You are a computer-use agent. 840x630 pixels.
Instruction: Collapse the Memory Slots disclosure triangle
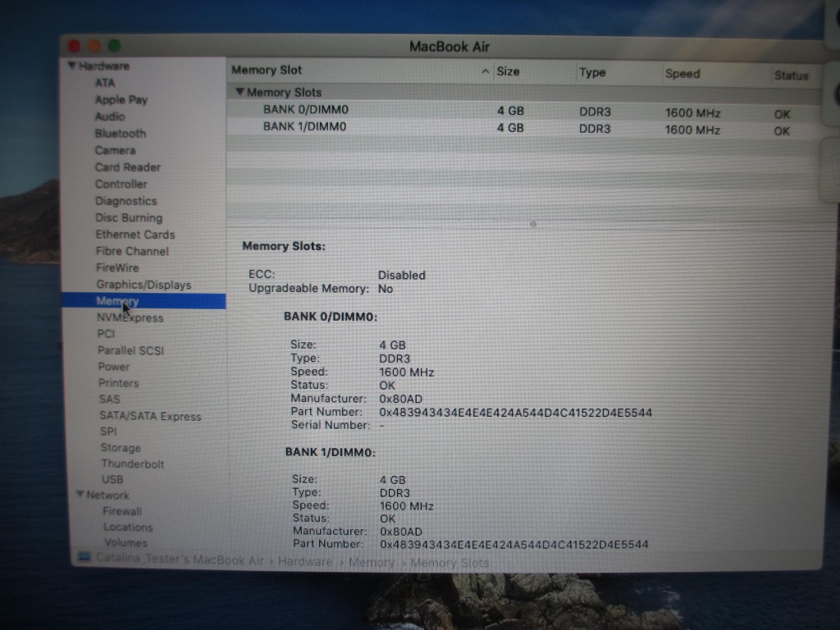(240, 92)
